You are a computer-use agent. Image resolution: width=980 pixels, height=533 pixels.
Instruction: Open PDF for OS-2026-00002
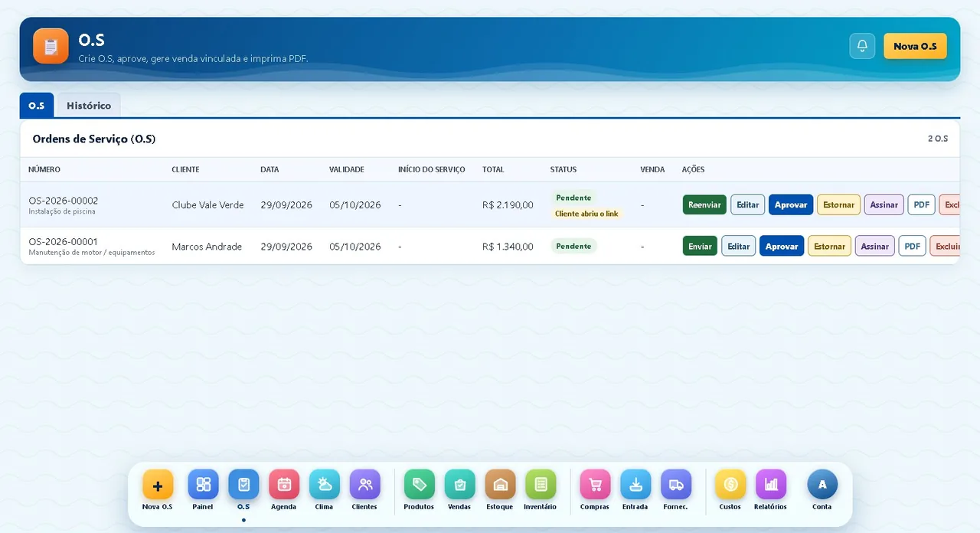[x=922, y=204]
